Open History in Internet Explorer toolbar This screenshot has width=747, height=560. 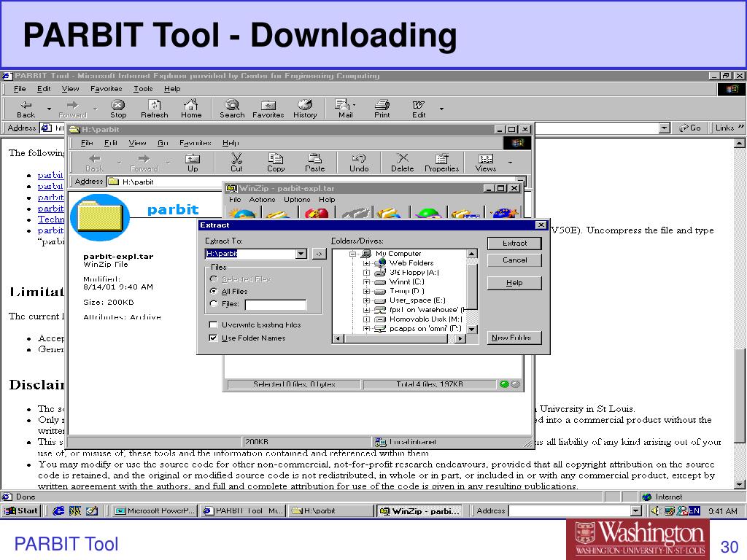305,109
